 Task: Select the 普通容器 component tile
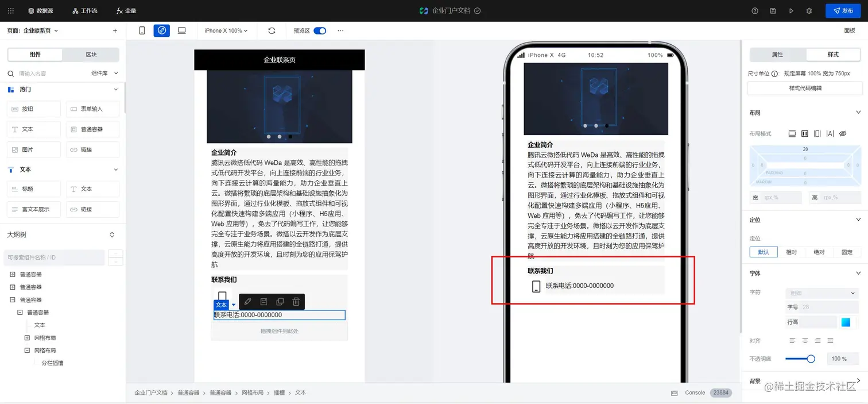click(93, 129)
